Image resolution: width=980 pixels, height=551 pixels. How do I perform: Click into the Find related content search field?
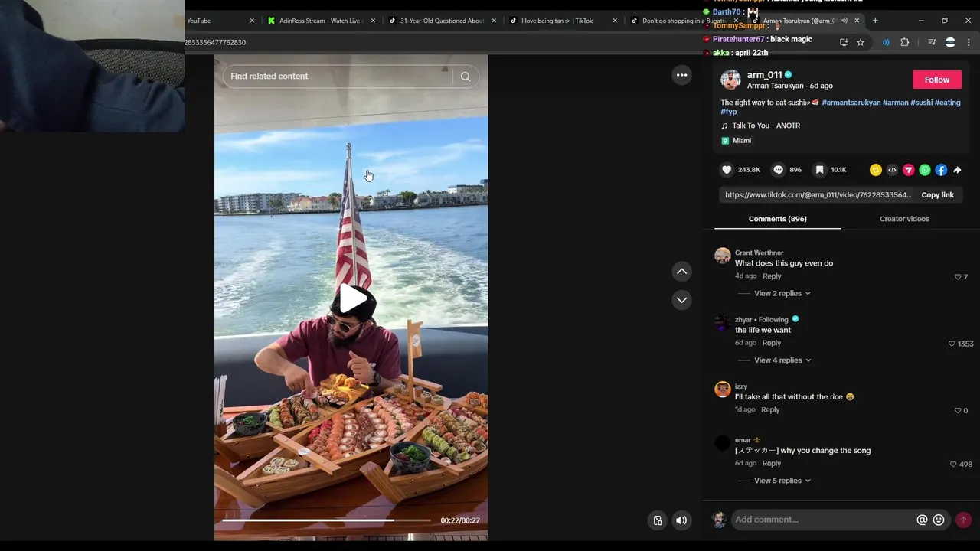click(339, 77)
